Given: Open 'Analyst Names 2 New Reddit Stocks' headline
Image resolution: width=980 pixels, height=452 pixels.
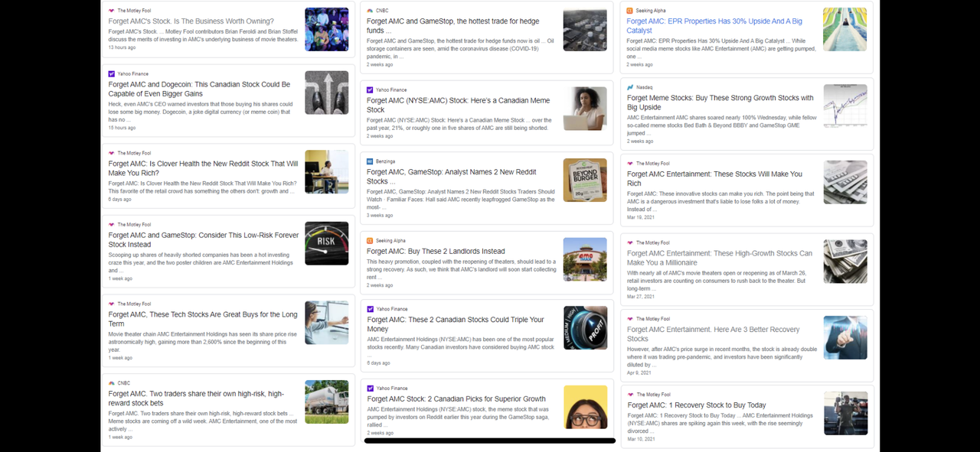Looking at the screenshot, I should coord(451,177).
